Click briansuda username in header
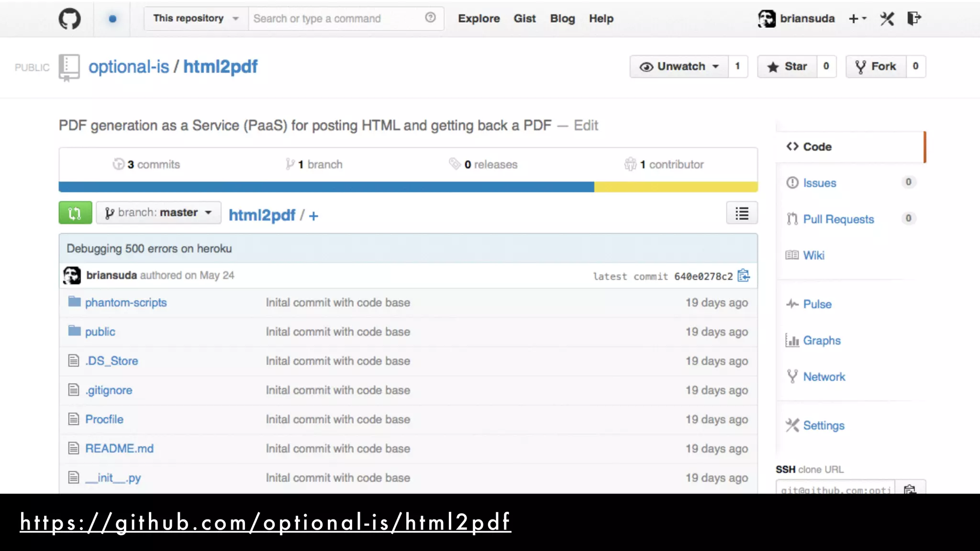Screen dimensions: 980x551 coord(807,19)
